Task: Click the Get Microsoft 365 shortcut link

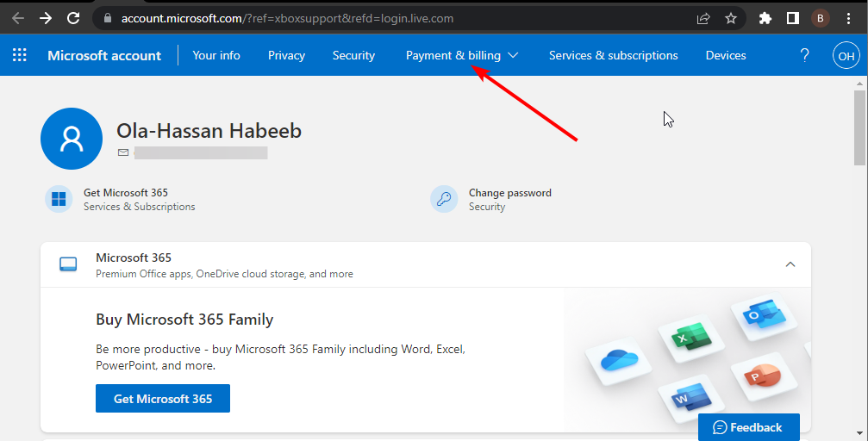Action: click(x=126, y=193)
